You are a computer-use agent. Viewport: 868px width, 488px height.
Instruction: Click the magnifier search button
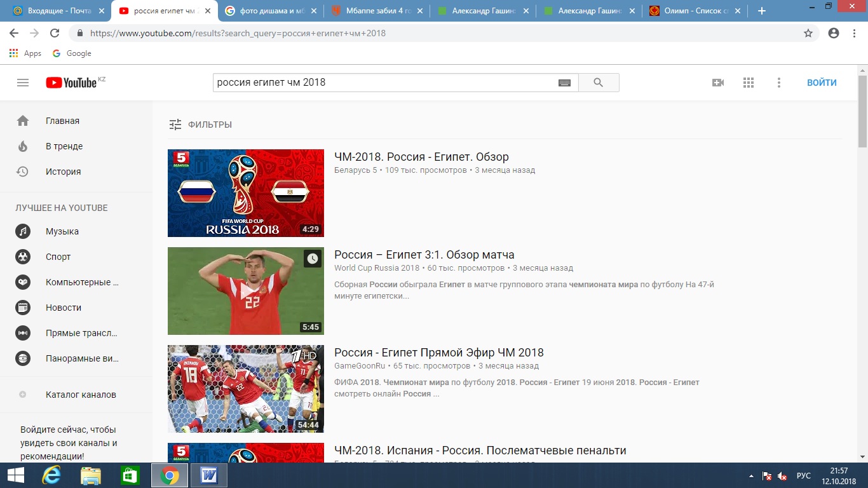598,83
